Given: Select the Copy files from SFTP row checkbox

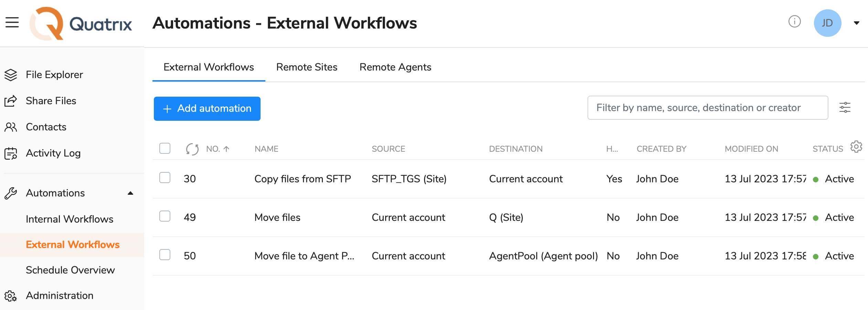Looking at the screenshot, I should pos(165,178).
